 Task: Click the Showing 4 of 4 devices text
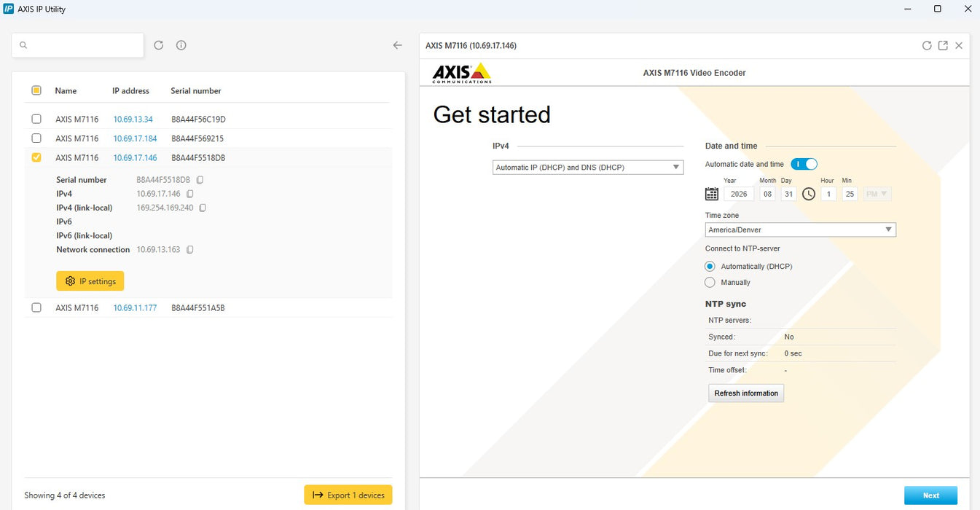65,495
